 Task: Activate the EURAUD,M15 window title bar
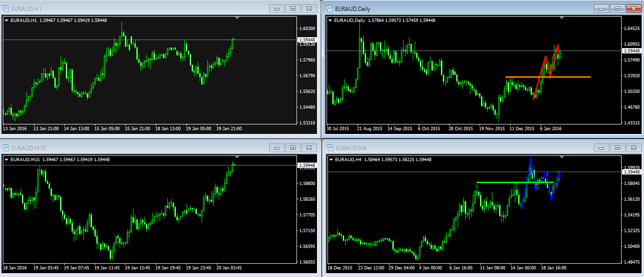tap(143, 147)
